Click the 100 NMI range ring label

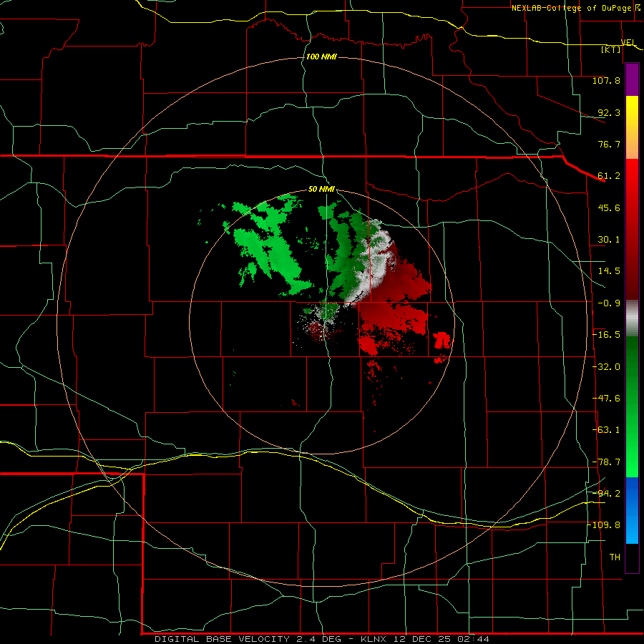[321, 57]
